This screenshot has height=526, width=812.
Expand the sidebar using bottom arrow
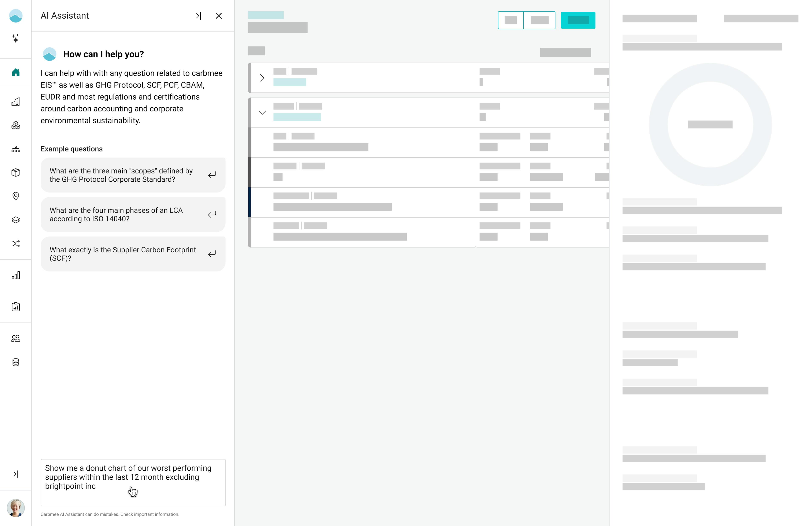pyautogui.click(x=16, y=474)
